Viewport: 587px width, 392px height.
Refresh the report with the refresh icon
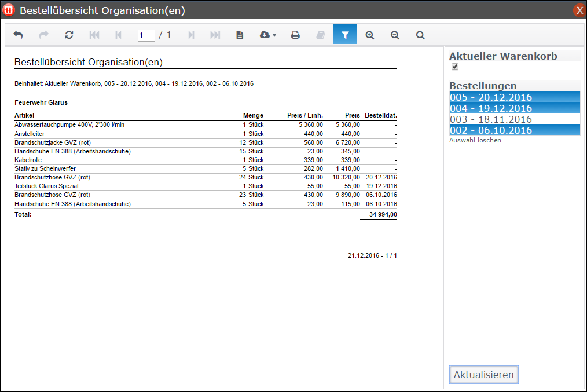point(69,35)
